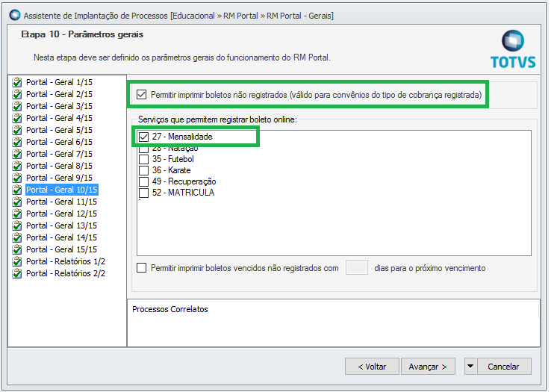Click the checkmark icon beside Portal - Geral 12/15
The width and height of the screenshot is (560, 392).
click(16, 214)
